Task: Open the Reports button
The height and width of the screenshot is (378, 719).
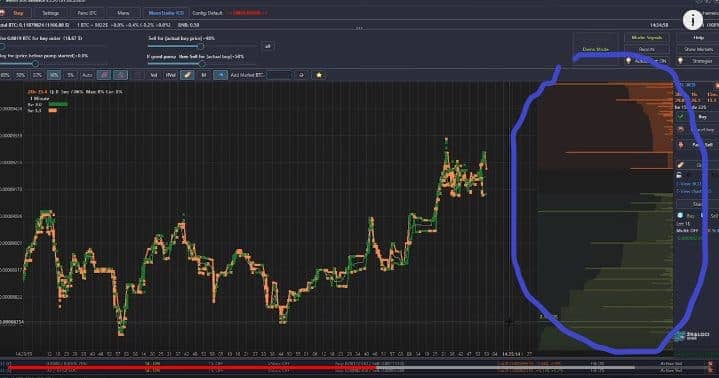Action: (647, 49)
